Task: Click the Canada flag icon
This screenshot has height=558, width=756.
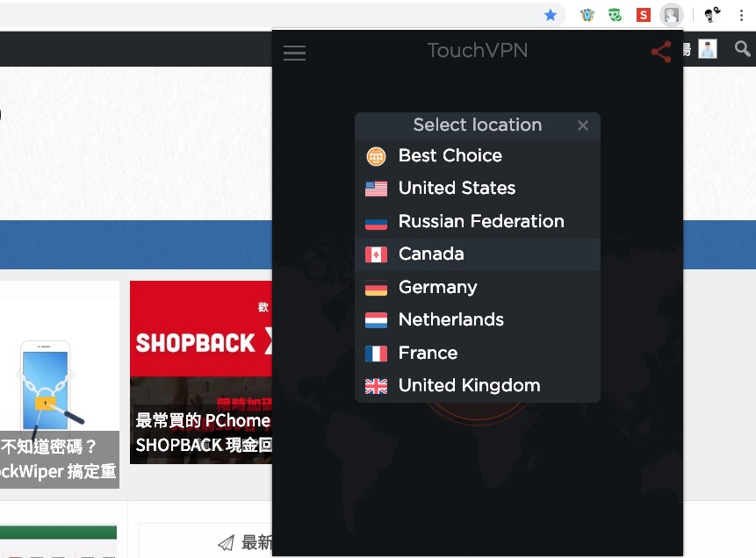Action: (376, 254)
